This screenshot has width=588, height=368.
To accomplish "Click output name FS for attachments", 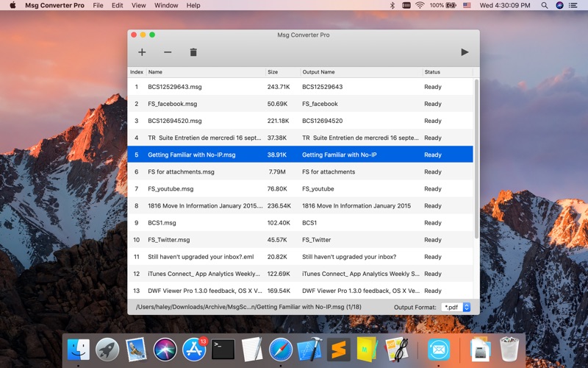I will (329, 171).
